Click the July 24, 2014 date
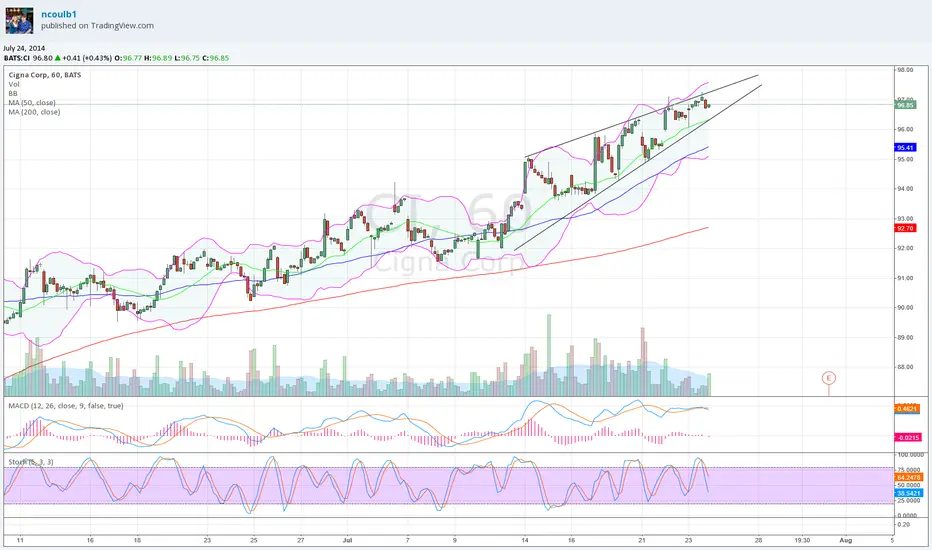 coord(24,48)
